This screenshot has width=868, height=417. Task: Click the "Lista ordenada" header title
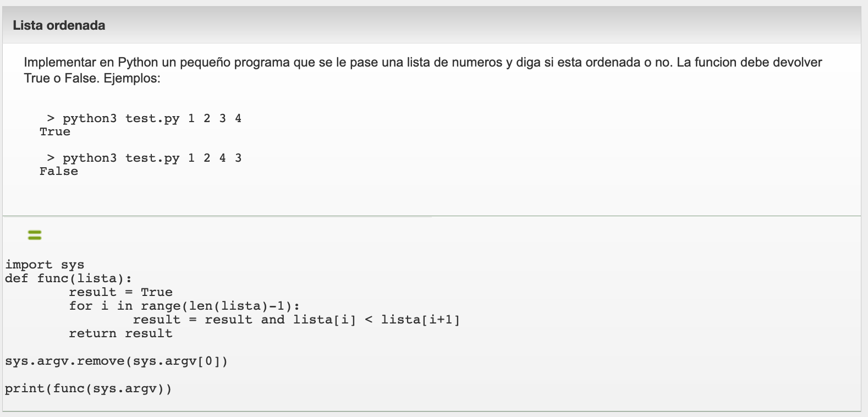point(59,25)
